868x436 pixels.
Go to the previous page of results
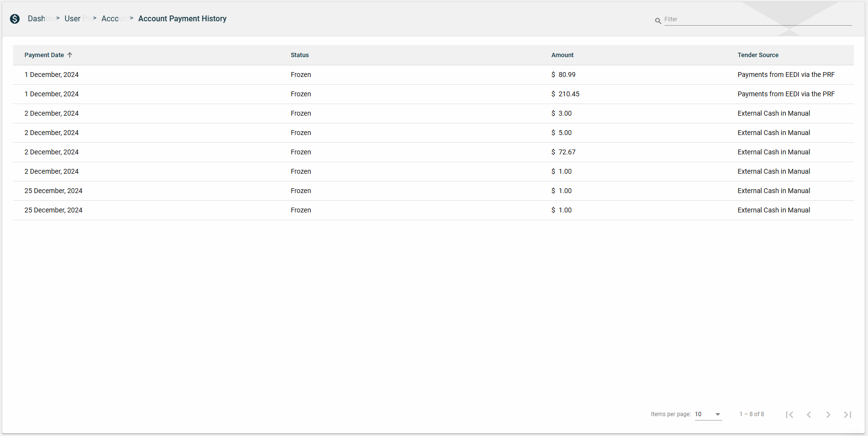point(809,415)
